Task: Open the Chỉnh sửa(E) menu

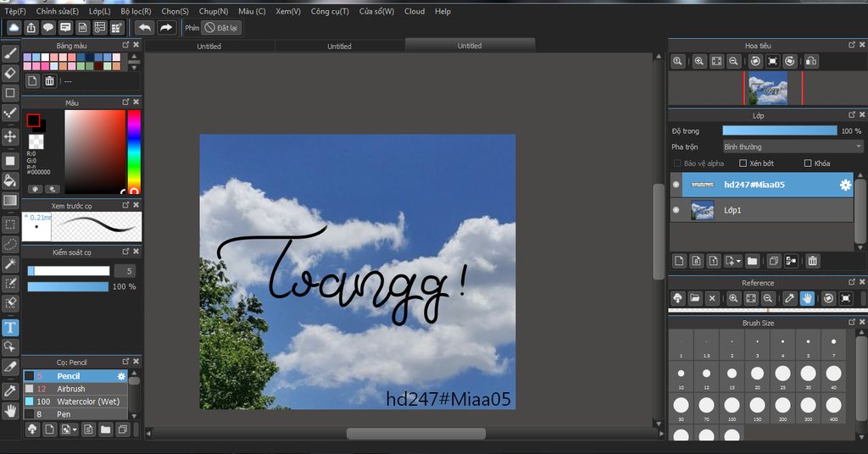Action: pyautogui.click(x=58, y=11)
